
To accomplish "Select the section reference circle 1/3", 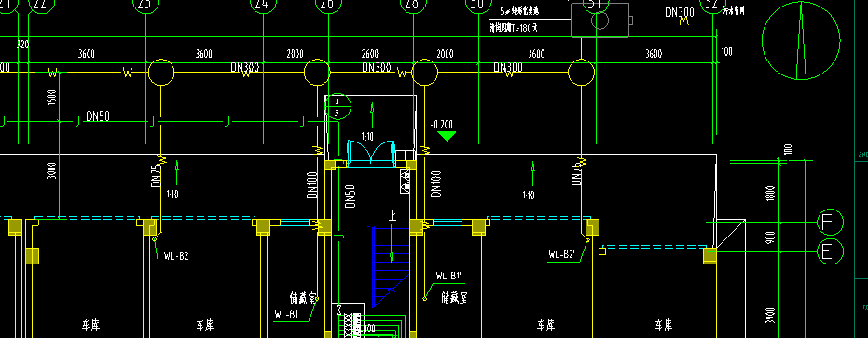I will coord(338,107).
